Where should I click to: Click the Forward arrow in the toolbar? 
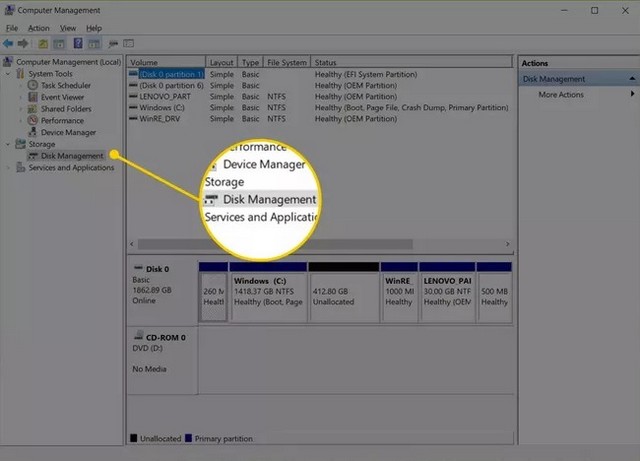pos(24,45)
